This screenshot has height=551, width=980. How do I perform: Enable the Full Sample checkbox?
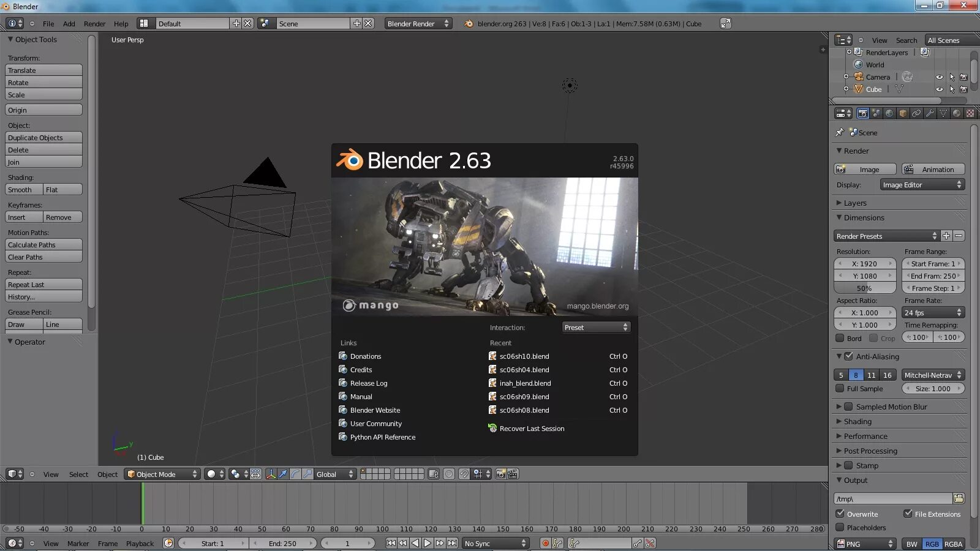pyautogui.click(x=840, y=389)
